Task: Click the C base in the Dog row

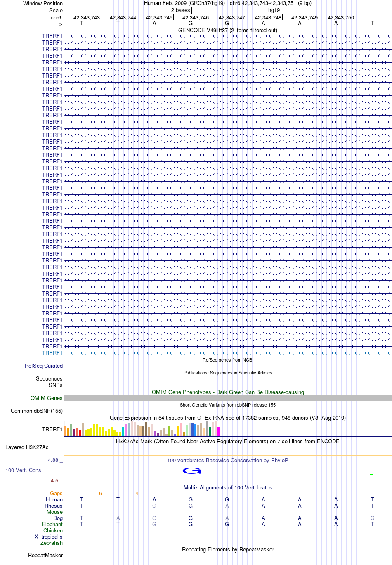Action: pos(373,518)
